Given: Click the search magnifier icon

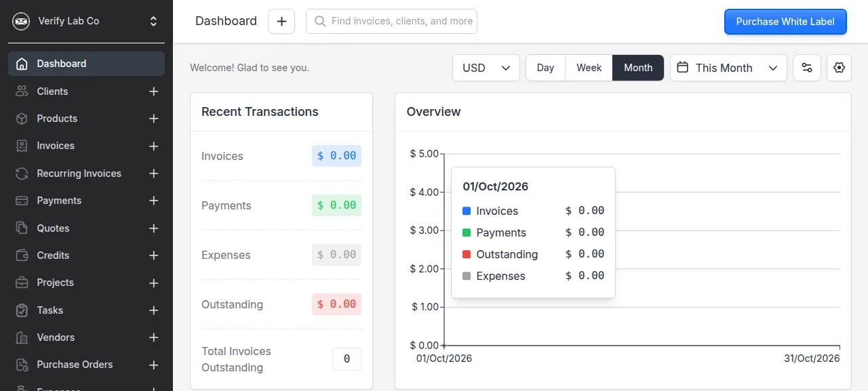Looking at the screenshot, I should point(319,22).
